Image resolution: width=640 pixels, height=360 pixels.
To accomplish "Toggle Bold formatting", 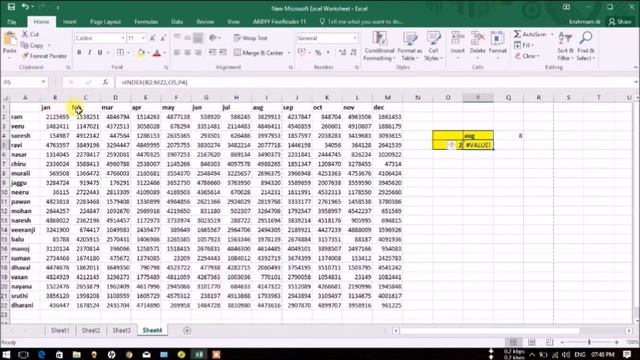I will tap(79, 53).
